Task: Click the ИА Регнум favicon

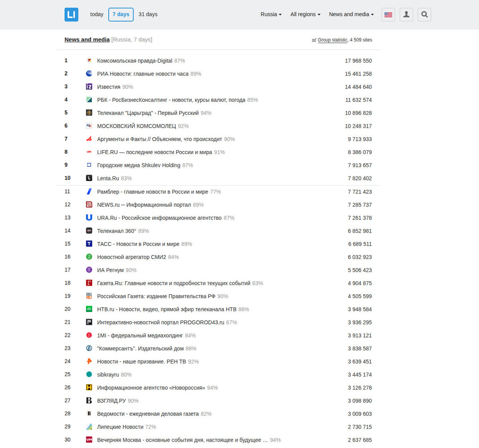Action: pos(89,270)
